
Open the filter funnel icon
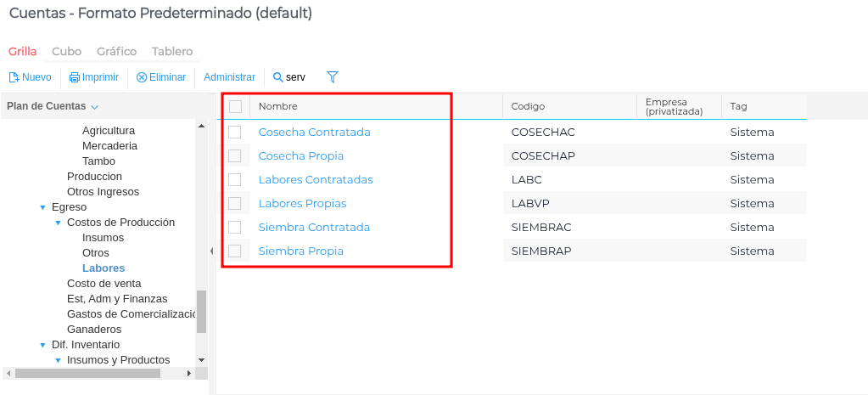333,77
